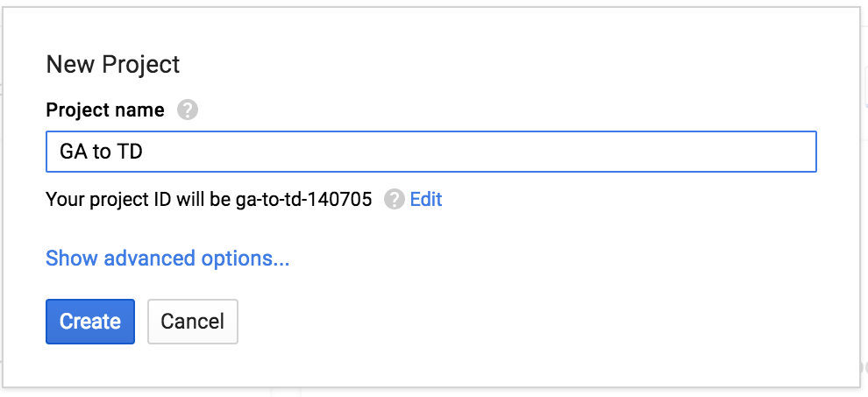This screenshot has width=868, height=397.
Task: Show Project name field help tooltip
Action: 187,110
